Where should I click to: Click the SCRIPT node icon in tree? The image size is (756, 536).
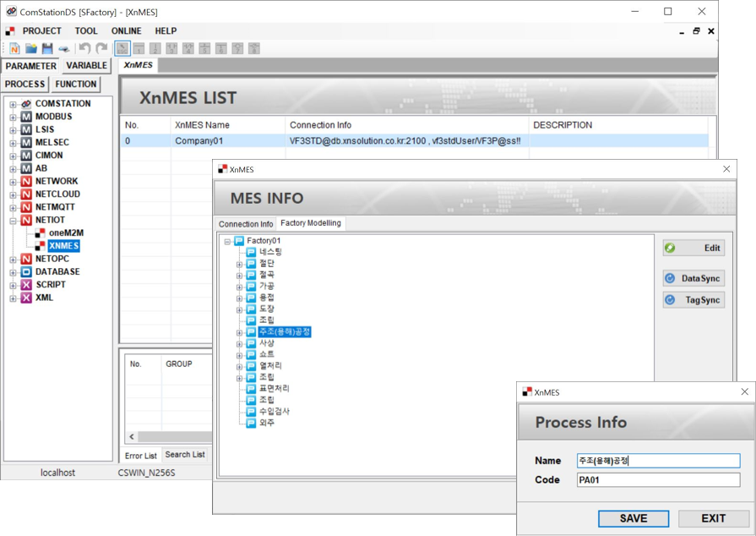click(x=26, y=285)
